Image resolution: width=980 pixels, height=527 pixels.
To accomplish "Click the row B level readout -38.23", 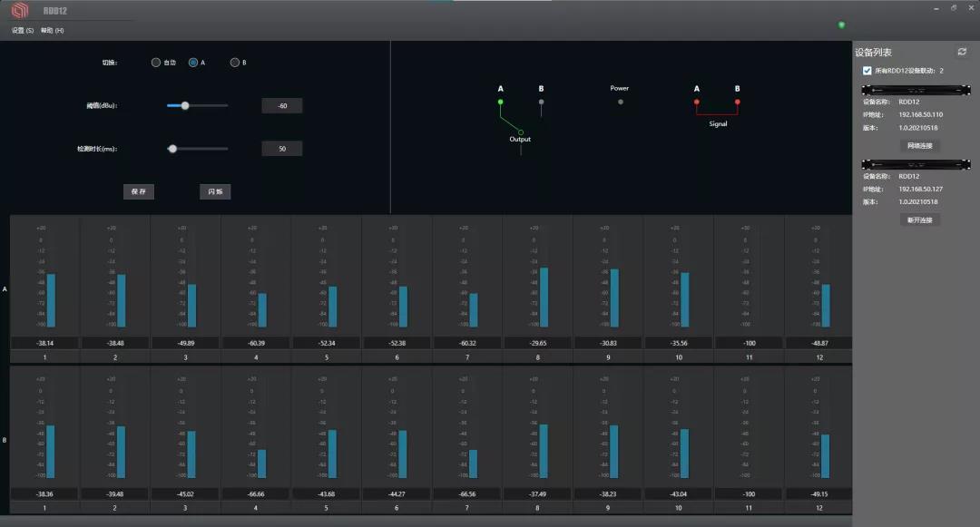I will pyautogui.click(x=608, y=494).
